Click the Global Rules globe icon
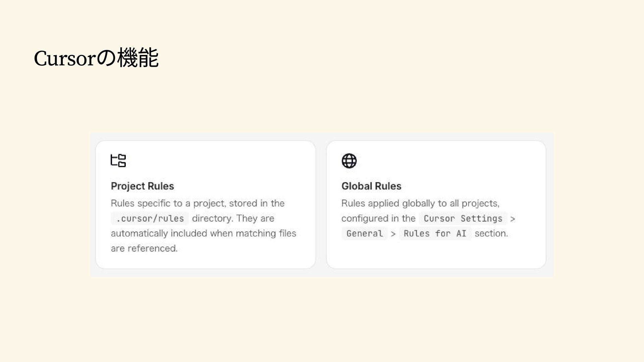Viewport: 644px width, 362px height. coord(349,161)
